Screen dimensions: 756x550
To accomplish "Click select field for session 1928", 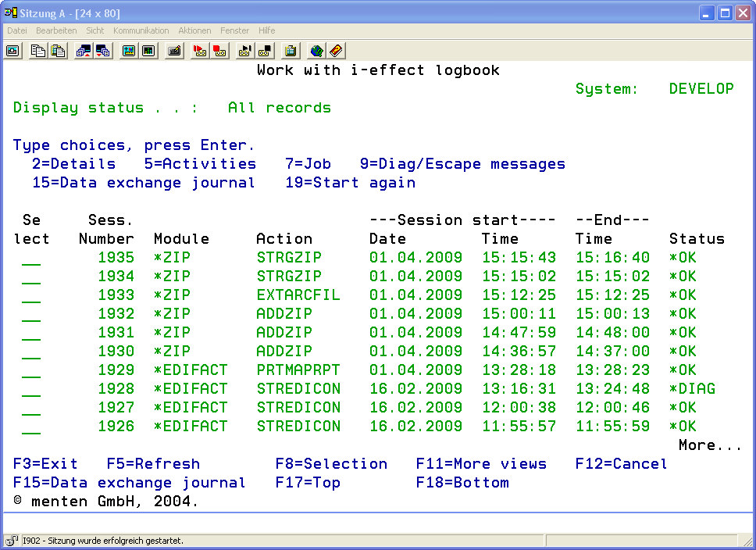I will 31,390.
